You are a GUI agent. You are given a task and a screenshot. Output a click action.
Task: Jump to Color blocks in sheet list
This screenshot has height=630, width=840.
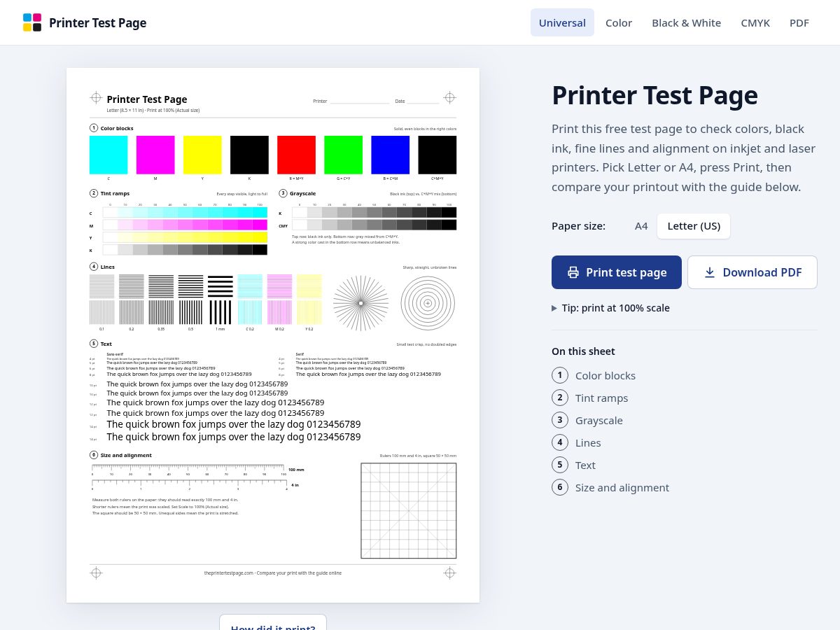(x=605, y=375)
